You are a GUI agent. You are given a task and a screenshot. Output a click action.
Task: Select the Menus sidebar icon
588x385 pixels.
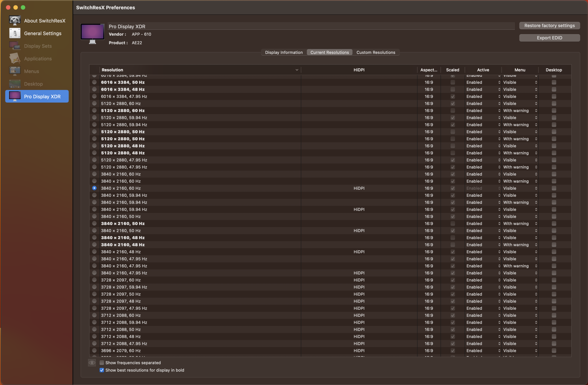click(x=15, y=71)
